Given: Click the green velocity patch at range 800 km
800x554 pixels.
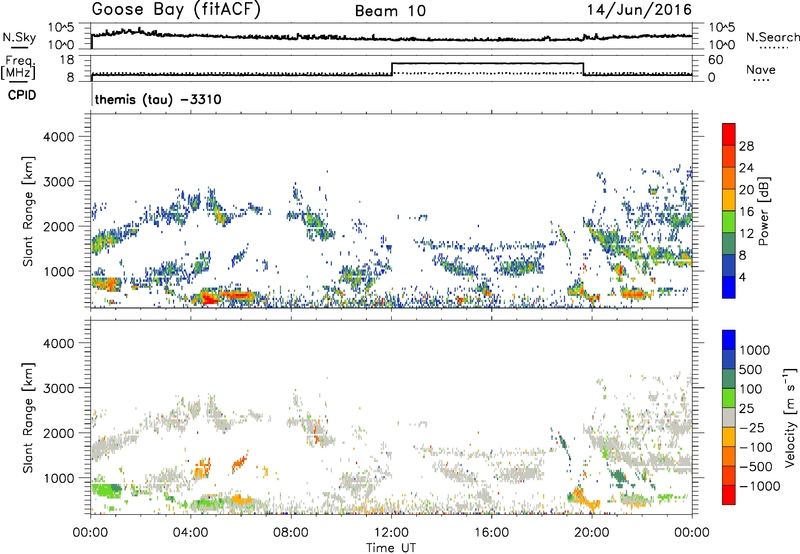Looking at the screenshot, I should [x=106, y=491].
